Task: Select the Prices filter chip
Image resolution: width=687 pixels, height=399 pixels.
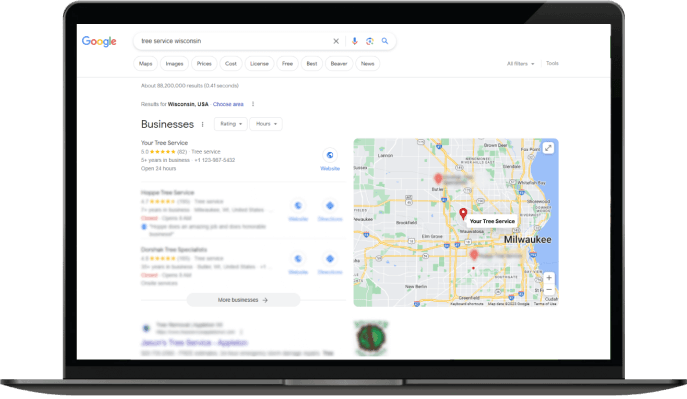Action: tap(204, 64)
